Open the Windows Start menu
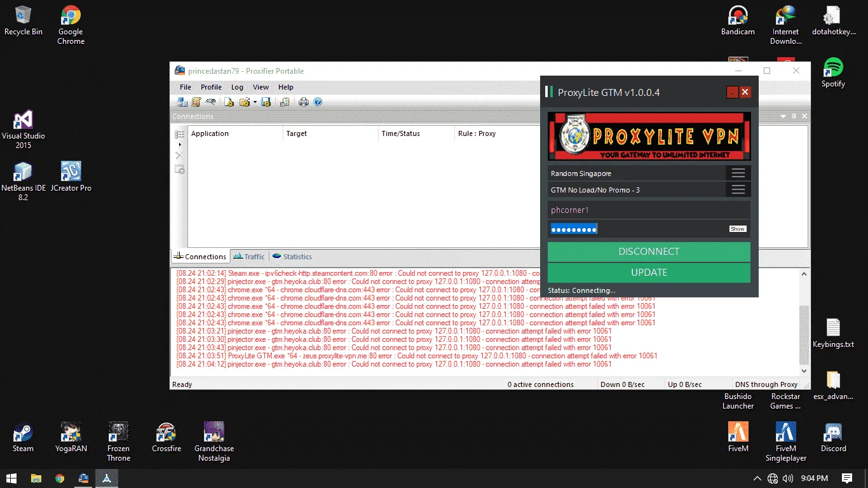The image size is (868, 488). coord(12,478)
